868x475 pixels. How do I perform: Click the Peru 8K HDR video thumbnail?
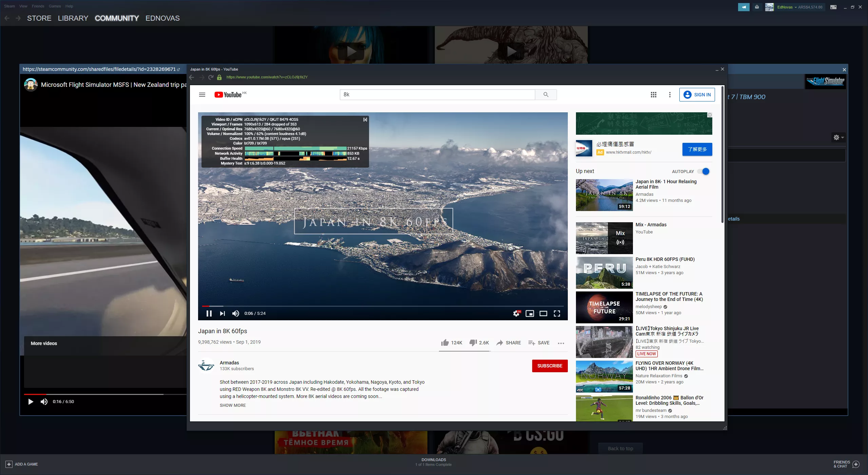604,273
